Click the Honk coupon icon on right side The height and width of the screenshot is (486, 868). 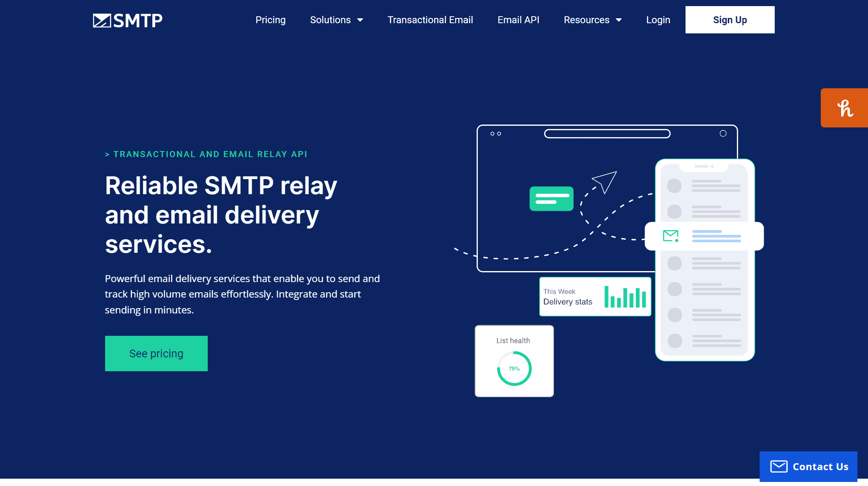[x=845, y=108]
